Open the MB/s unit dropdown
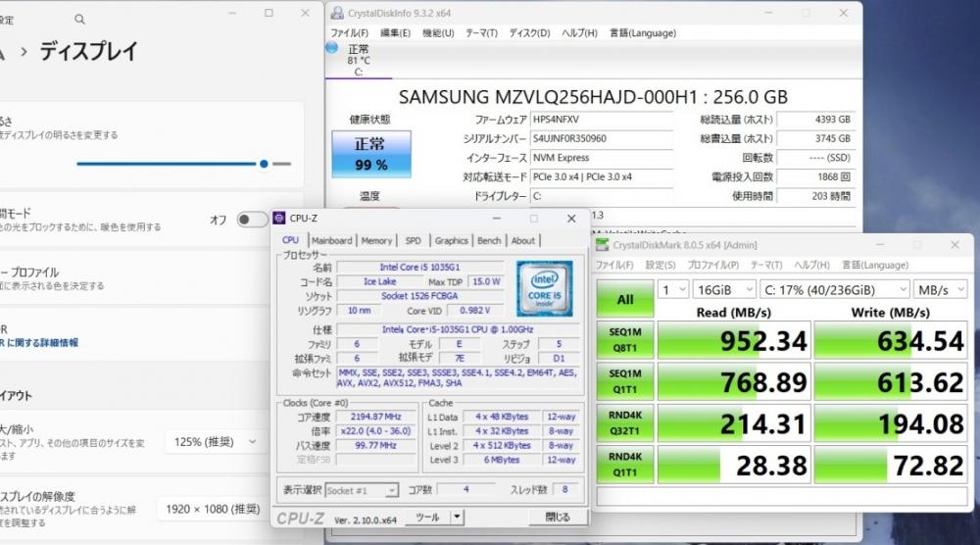The width and height of the screenshot is (980, 545). pyautogui.click(x=940, y=290)
